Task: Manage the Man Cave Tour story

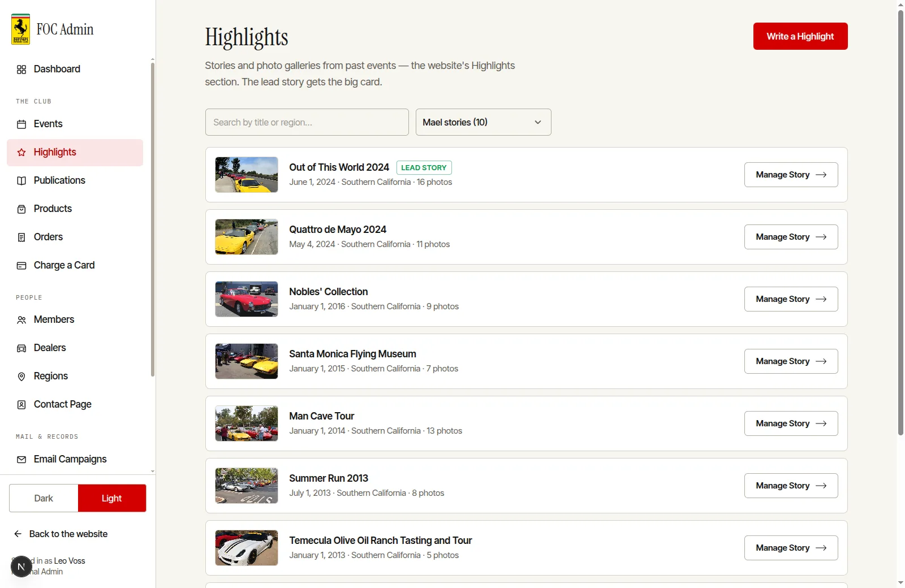Action: [x=791, y=423]
